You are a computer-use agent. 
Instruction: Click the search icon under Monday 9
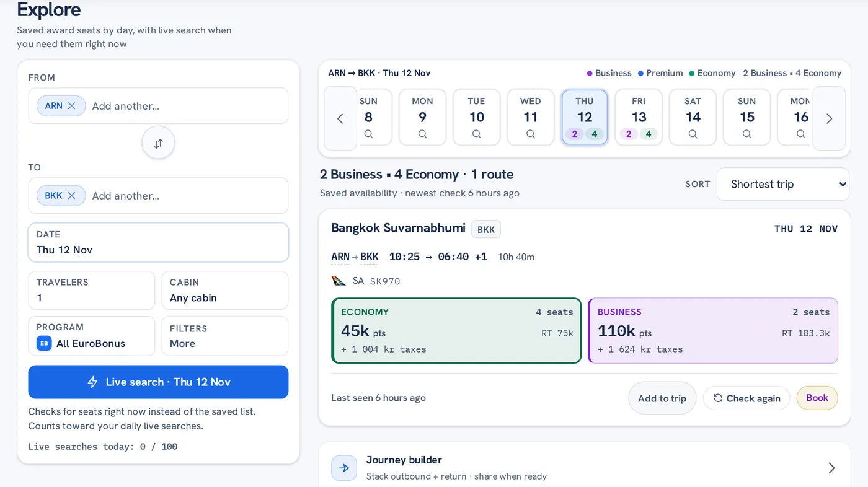(422, 134)
